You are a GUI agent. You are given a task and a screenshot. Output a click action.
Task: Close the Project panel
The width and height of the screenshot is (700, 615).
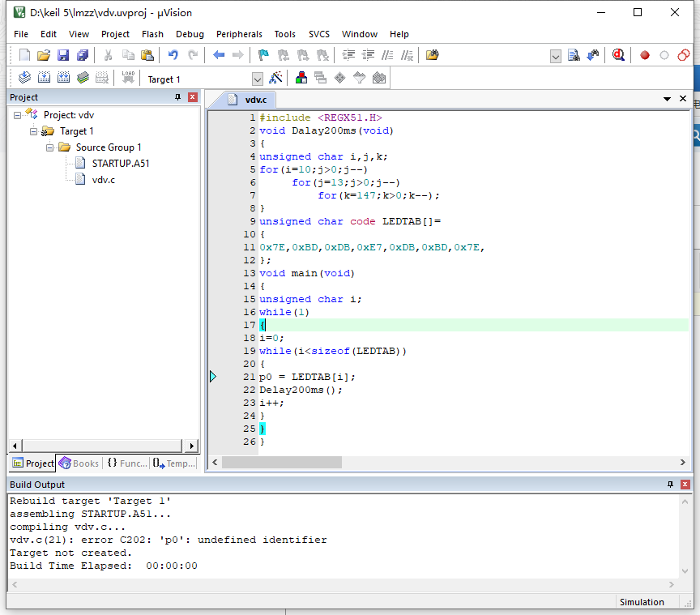pos(193,97)
